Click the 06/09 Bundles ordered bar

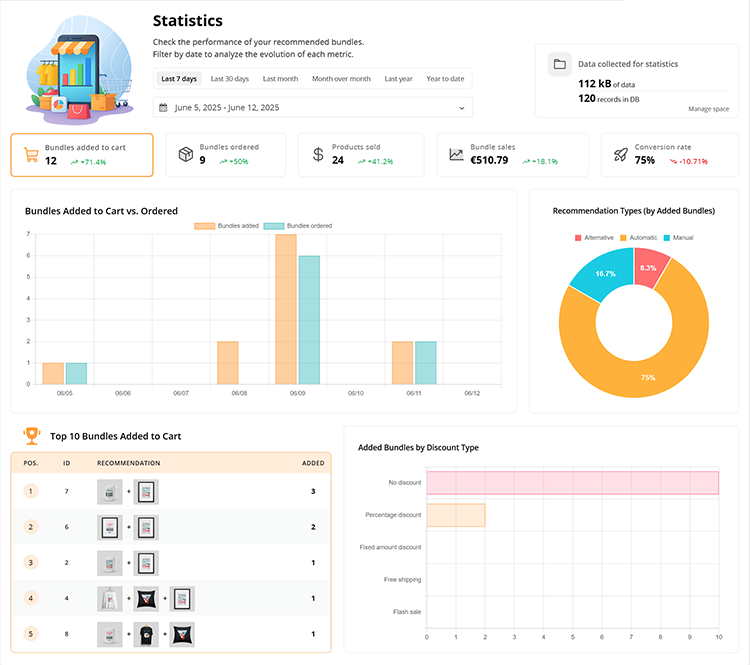[x=309, y=320]
